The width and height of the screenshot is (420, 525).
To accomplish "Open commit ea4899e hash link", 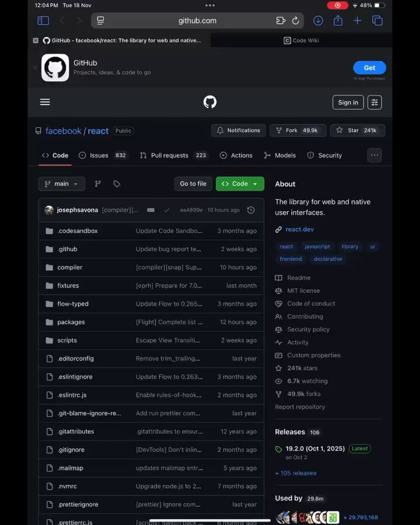I will 191,210.
